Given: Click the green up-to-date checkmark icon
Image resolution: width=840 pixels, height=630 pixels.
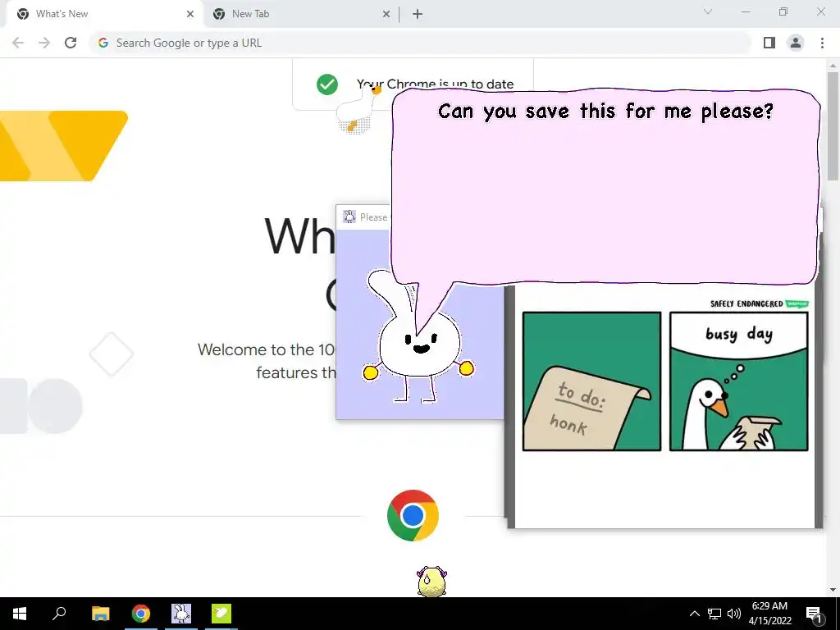Looking at the screenshot, I should point(327,84).
